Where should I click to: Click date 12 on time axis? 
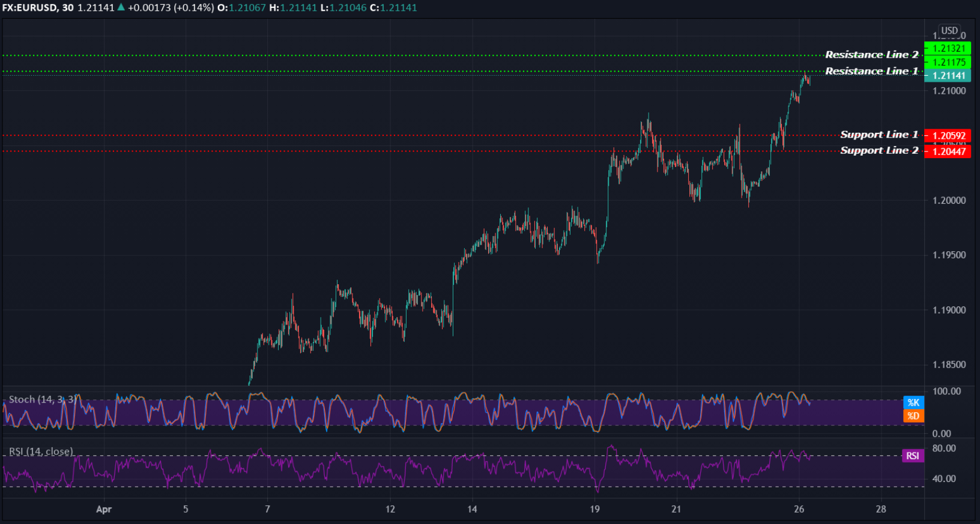click(390, 509)
